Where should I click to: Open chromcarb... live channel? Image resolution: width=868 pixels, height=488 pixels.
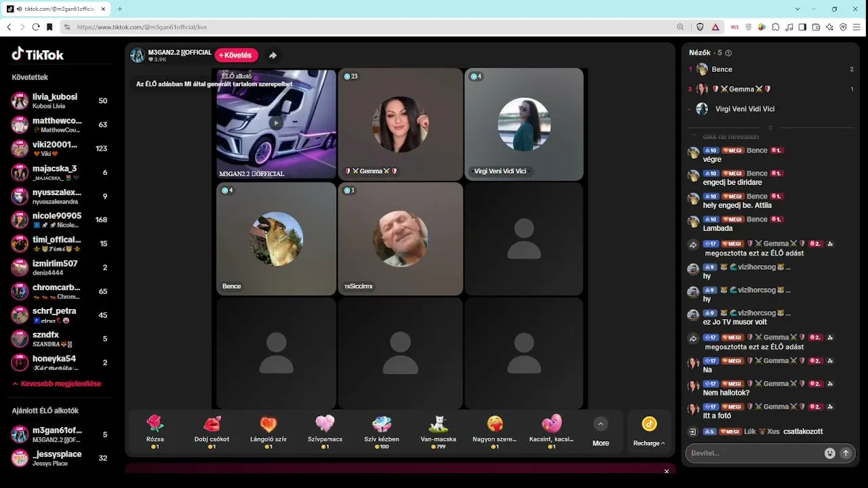point(60,291)
